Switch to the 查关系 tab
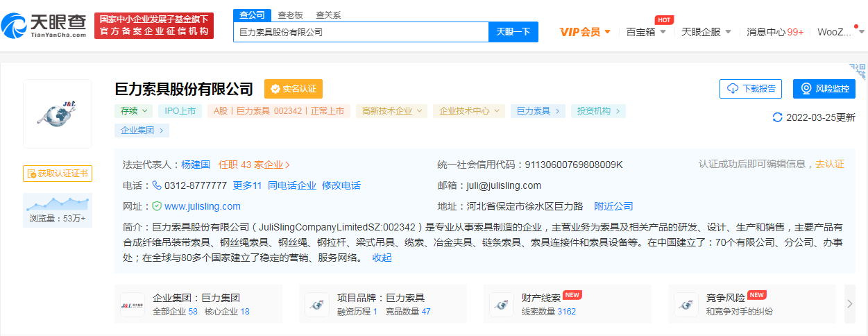 tap(328, 15)
